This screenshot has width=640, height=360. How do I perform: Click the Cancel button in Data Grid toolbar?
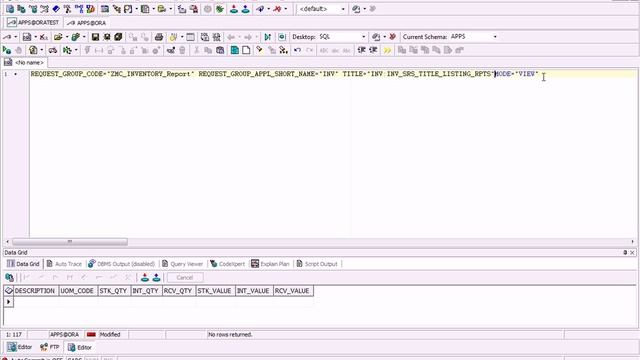(x=184, y=278)
